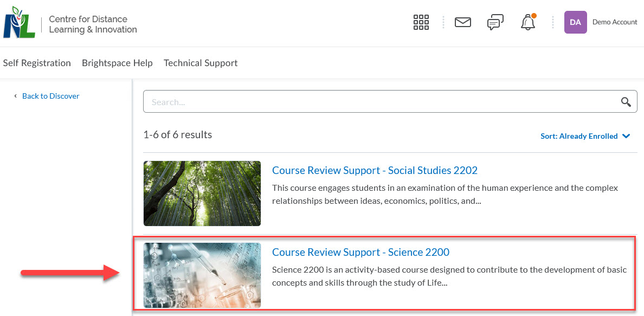
Task: Open the message alerts envelope icon
Action: click(463, 22)
